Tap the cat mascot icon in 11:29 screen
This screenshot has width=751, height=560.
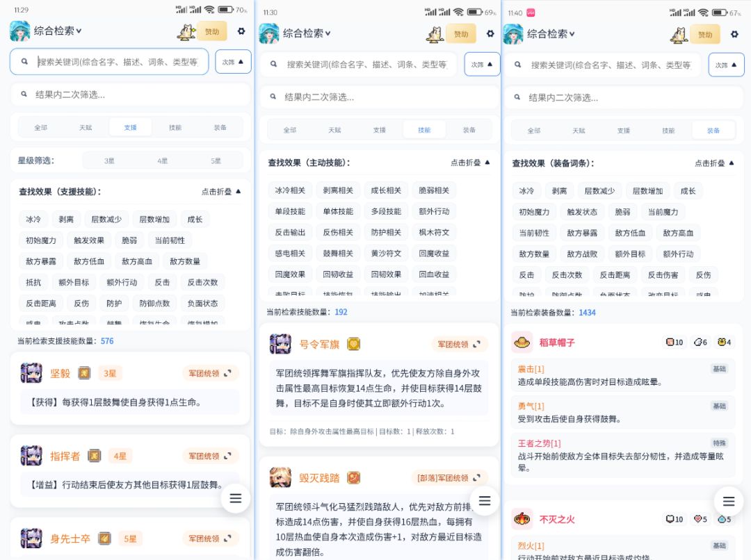click(186, 31)
